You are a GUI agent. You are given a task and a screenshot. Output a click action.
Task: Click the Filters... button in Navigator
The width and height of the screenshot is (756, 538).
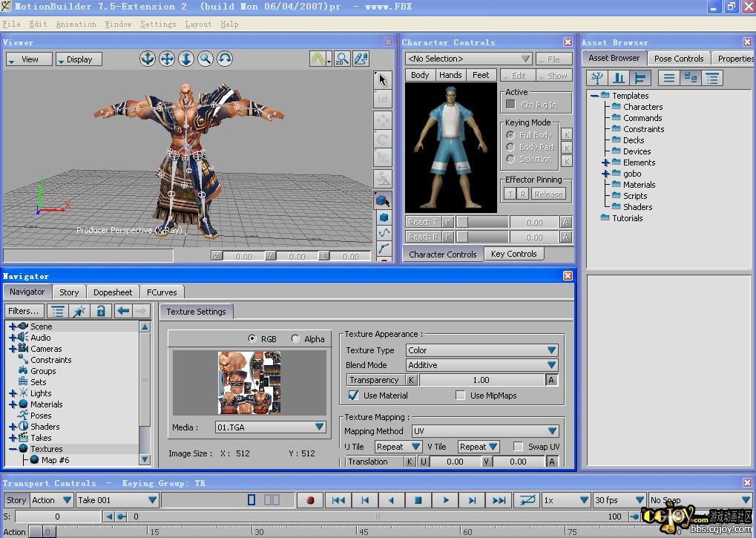click(24, 311)
